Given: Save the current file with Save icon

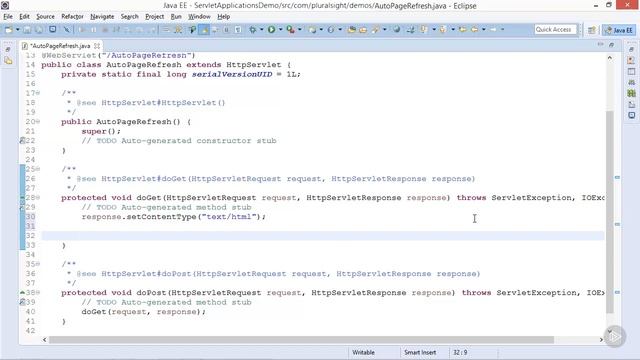Looking at the screenshot, I should tap(27, 30).
